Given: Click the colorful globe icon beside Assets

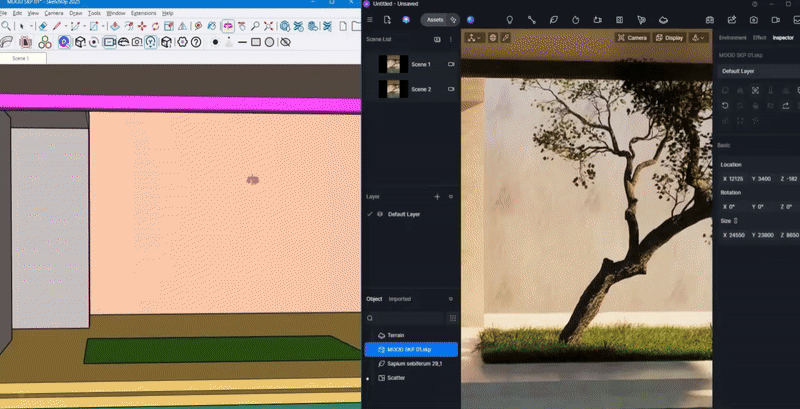Looking at the screenshot, I should [x=470, y=20].
